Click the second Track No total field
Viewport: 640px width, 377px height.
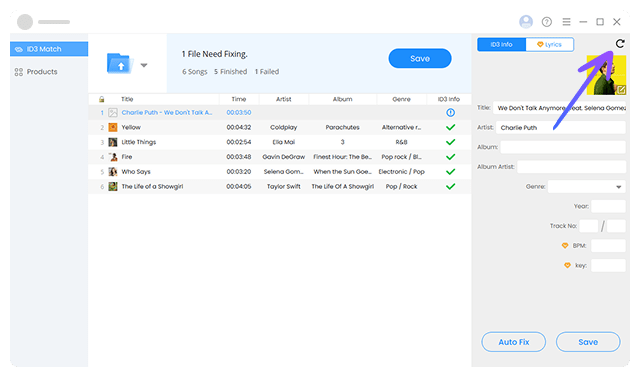pos(616,226)
